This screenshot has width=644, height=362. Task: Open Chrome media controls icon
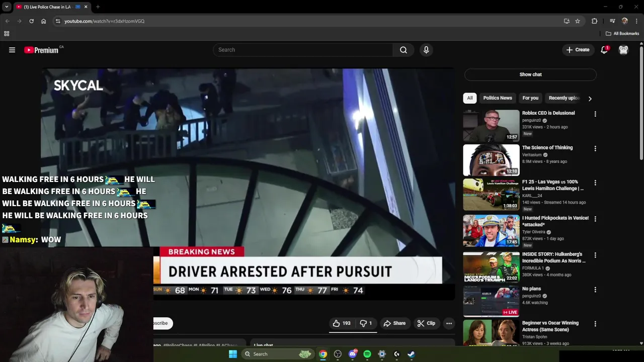[x=612, y=21]
